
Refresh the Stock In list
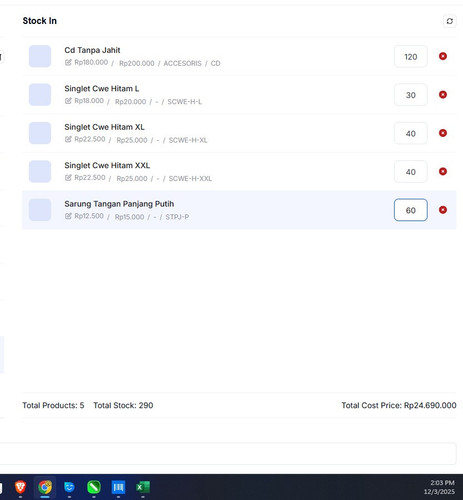click(x=449, y=21)
